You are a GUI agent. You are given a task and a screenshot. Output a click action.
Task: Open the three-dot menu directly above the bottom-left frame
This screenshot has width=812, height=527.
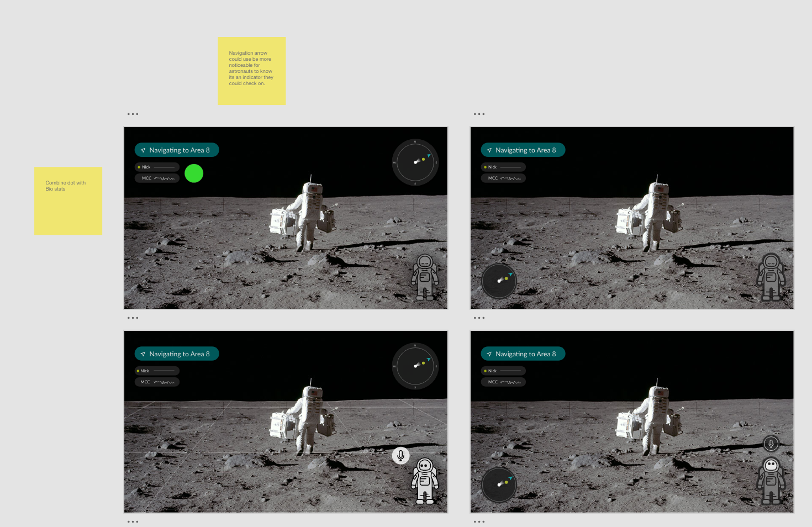133,318
